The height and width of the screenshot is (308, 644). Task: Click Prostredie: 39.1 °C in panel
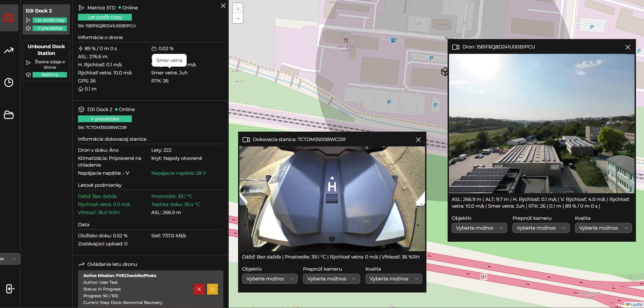tap(172, 196)
